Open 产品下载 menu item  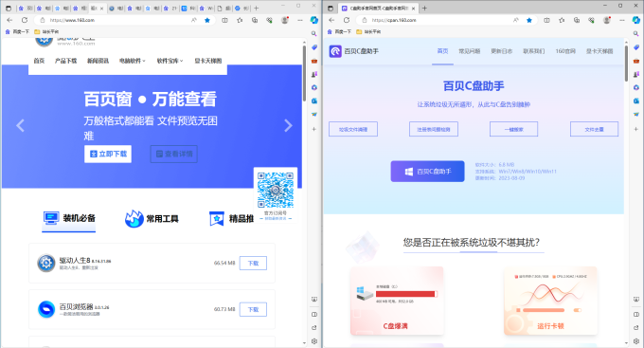[x=65, y=61]
